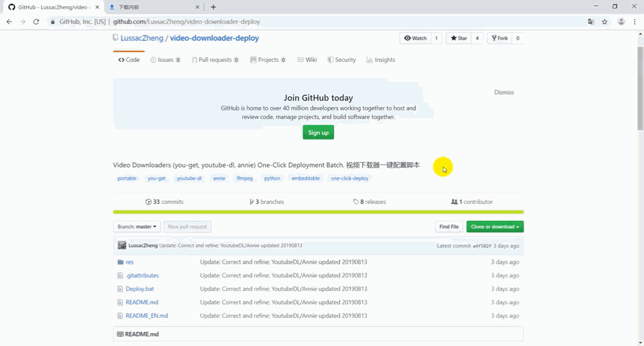
Task: Open the browser profile avatar
Action: click(621, 22)
